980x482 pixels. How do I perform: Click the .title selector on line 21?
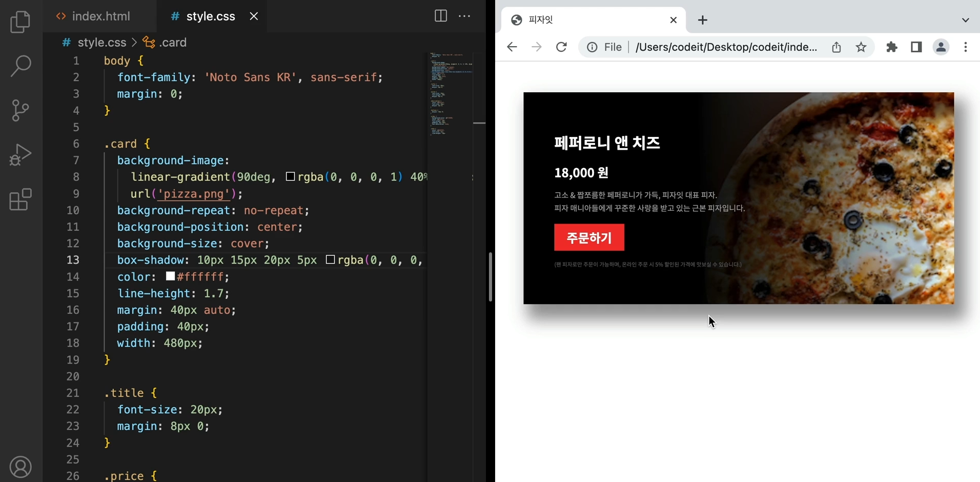pos(124,393)
